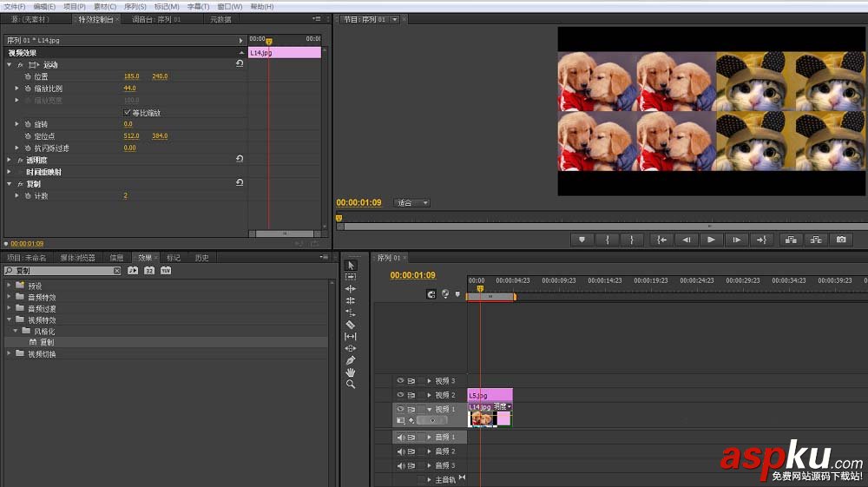The image size is (868, 487).
Task: Toggle visibility eye of 视频 3 track
Action: point(400,381)
